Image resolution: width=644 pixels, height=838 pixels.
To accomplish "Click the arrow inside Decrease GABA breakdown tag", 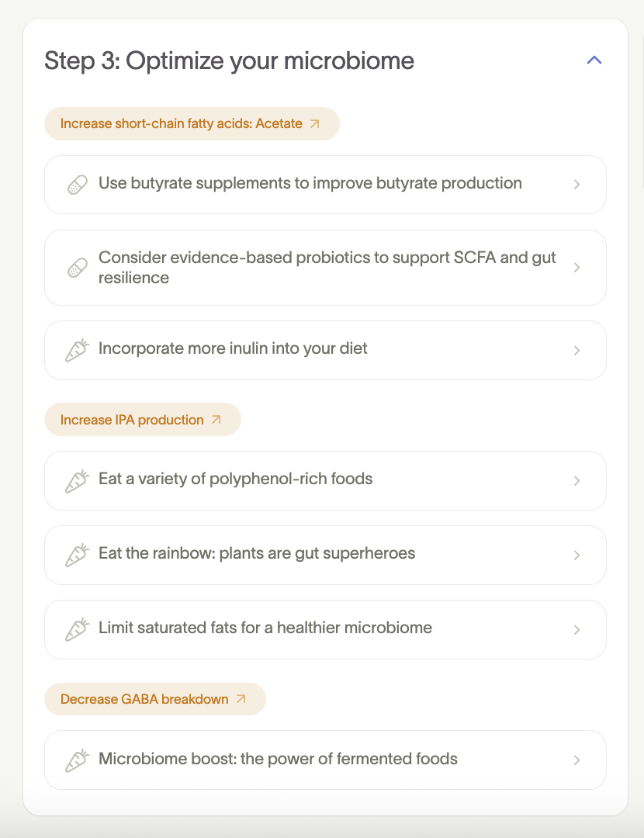I will [x=241, y=699].
